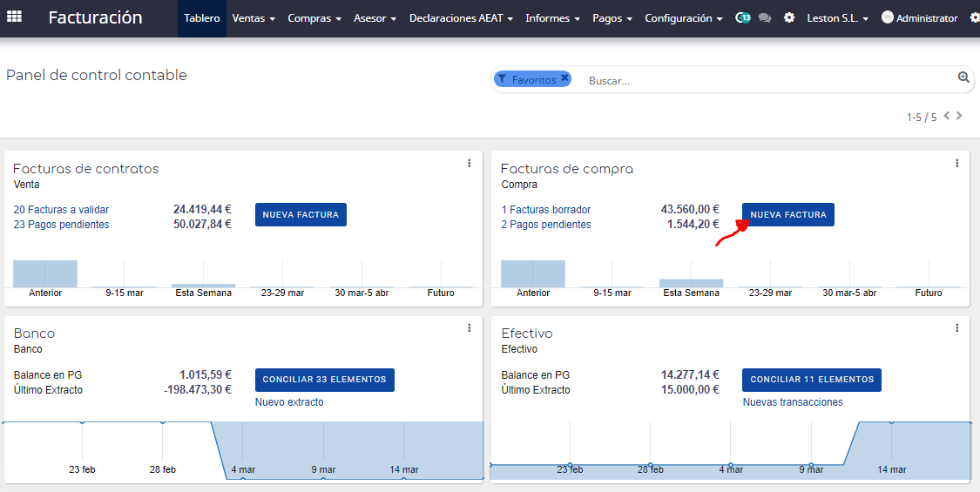Click the 50.027,84 € amount
This screenshot has height=492, width=980.
coord(202,225)
